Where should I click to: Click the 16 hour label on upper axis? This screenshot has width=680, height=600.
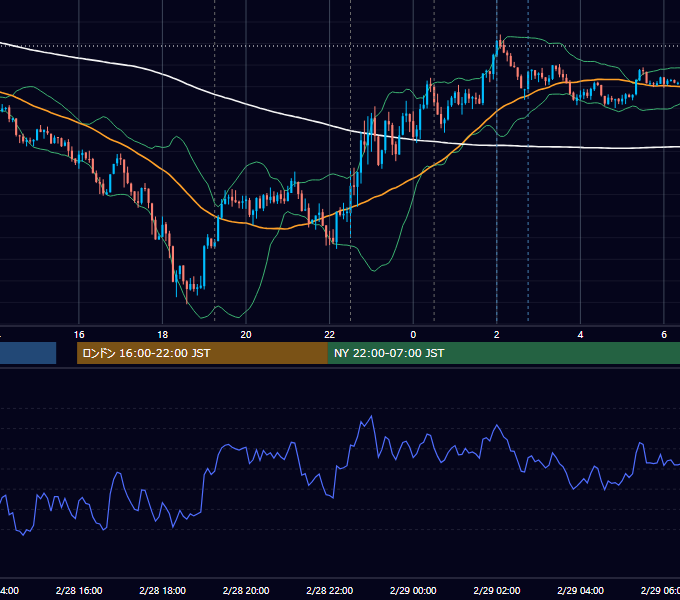(79, 335)
